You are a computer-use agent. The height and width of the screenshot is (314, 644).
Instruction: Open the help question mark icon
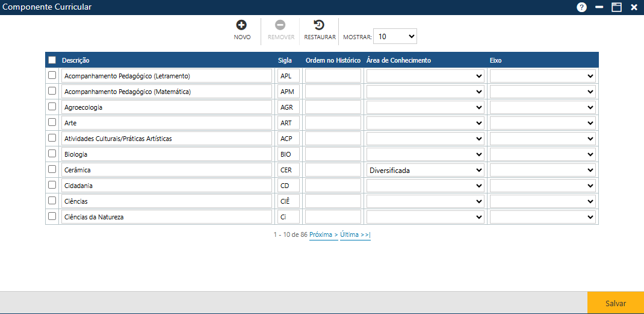click(x=581, y=7)
